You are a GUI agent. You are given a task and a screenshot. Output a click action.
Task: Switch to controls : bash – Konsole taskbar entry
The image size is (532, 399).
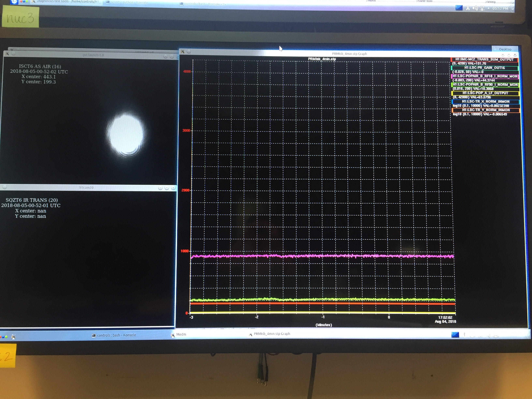click(114, 335)
